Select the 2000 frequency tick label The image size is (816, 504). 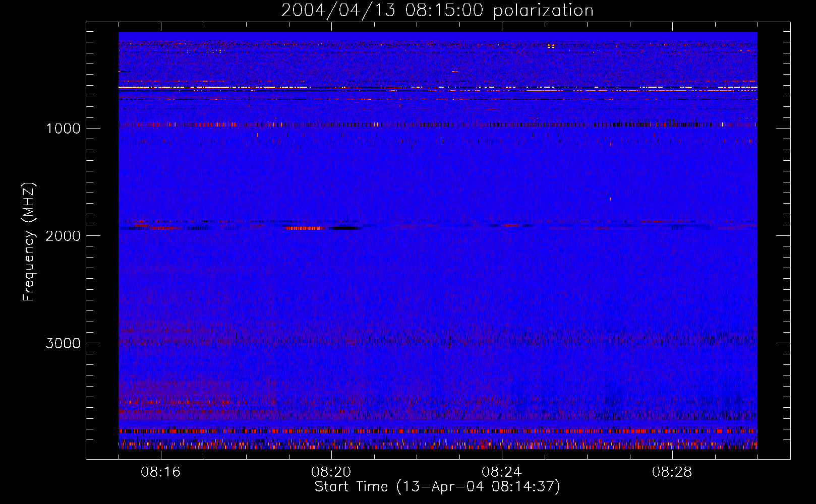click(63, 236)
